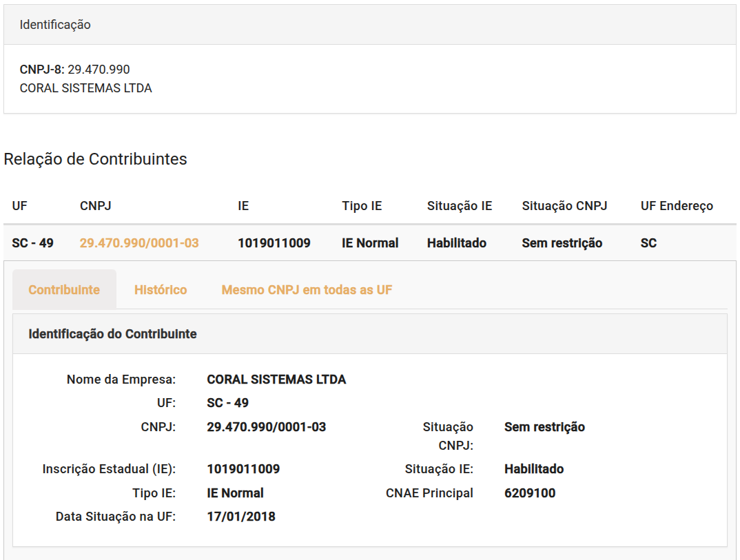740x560 pixels.
Task: Select IE number 1019011009 in table row
Action: pos(274,243)
